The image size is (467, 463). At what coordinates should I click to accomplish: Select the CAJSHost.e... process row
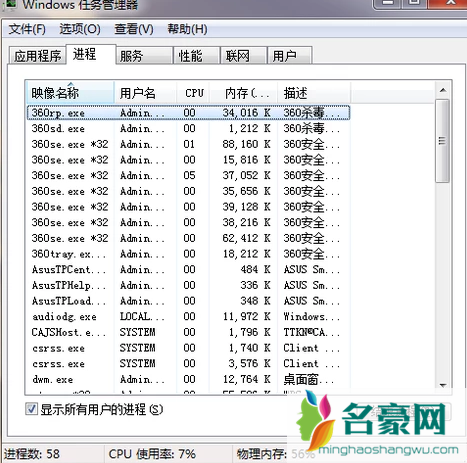[x=188, y=332]
